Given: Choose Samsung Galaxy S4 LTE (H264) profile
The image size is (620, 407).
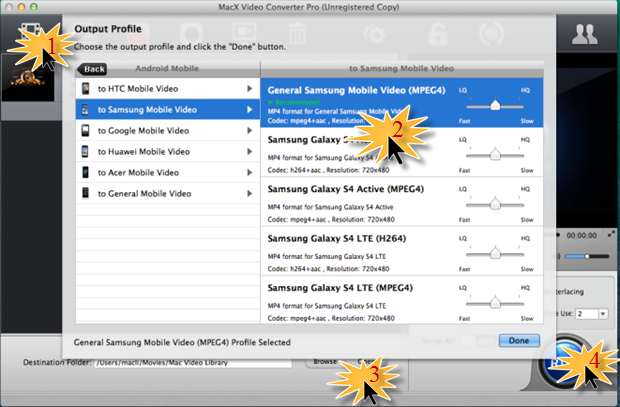Looking at the screenshot, I should (402, 251).
